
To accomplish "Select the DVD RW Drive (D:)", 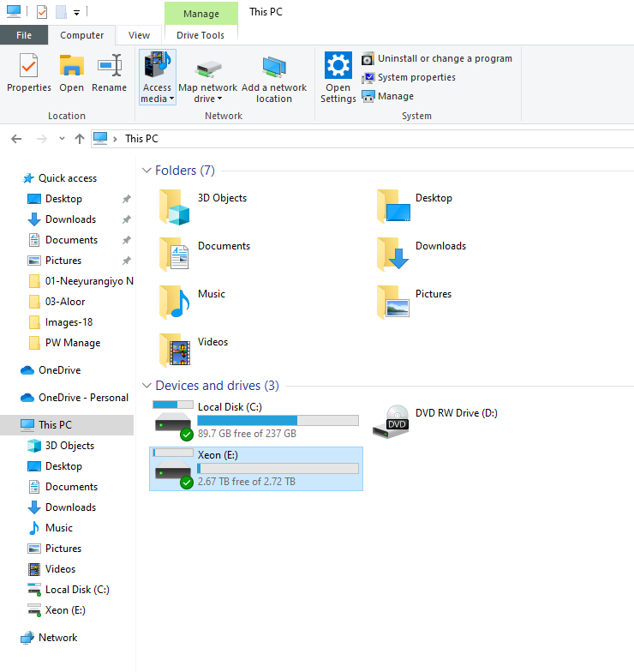I will [435, 422].
